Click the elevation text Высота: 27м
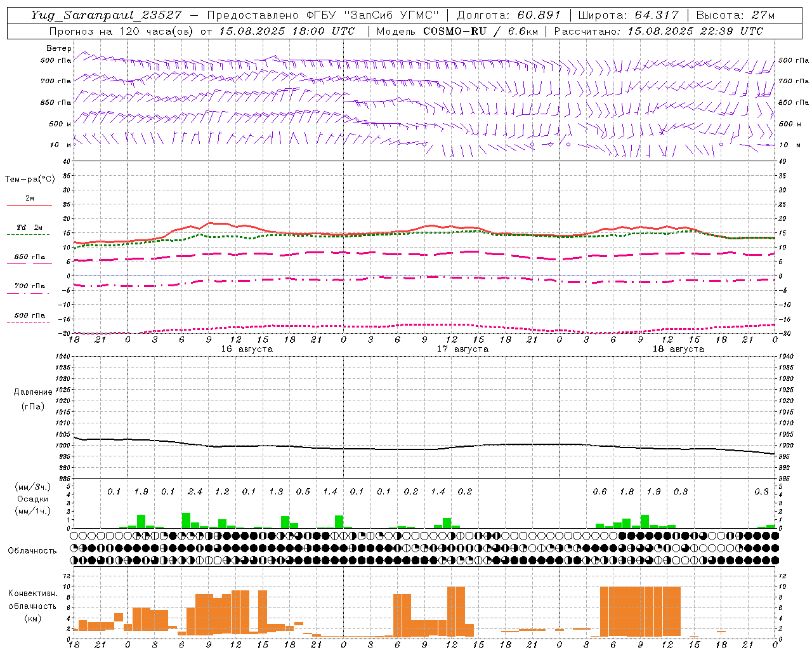 [735, 15]
